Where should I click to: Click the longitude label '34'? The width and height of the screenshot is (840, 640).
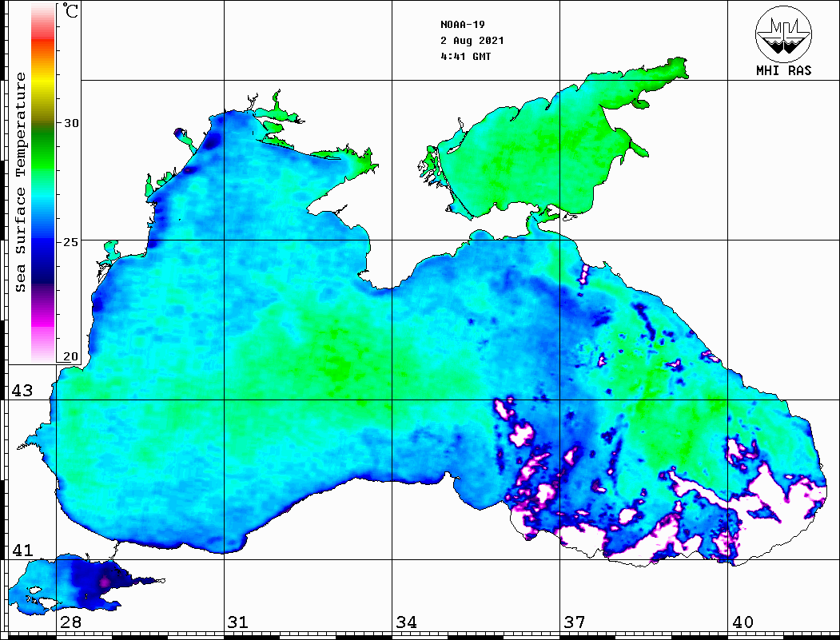407,622
